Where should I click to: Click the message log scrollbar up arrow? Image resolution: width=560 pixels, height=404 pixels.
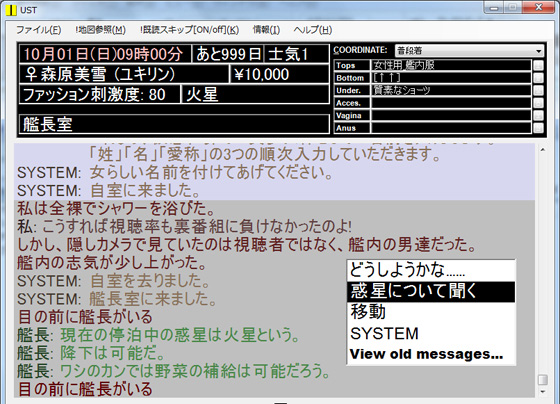click(x=542, y=150)
